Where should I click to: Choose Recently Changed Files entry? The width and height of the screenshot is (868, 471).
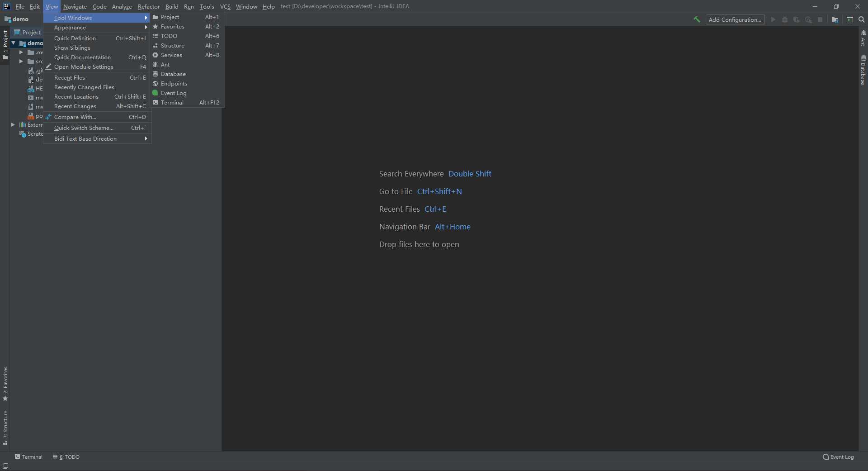coord(97,87)
